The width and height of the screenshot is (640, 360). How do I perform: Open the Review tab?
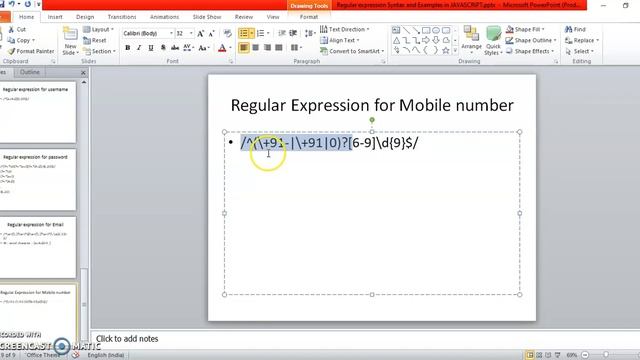click(244, 17)
